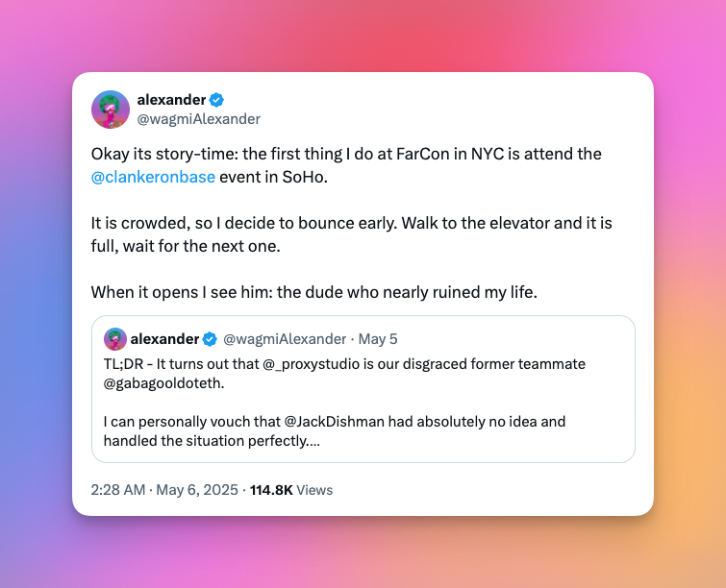Click the quoted tweet author name alexander

(164, 339)
